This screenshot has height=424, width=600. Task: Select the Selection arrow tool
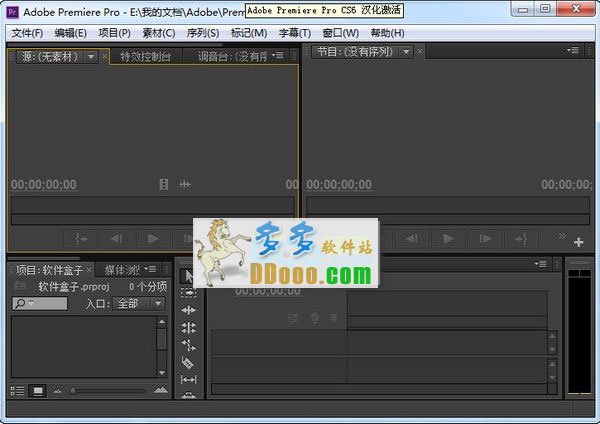pyautogui.click(x=188, y=276)
